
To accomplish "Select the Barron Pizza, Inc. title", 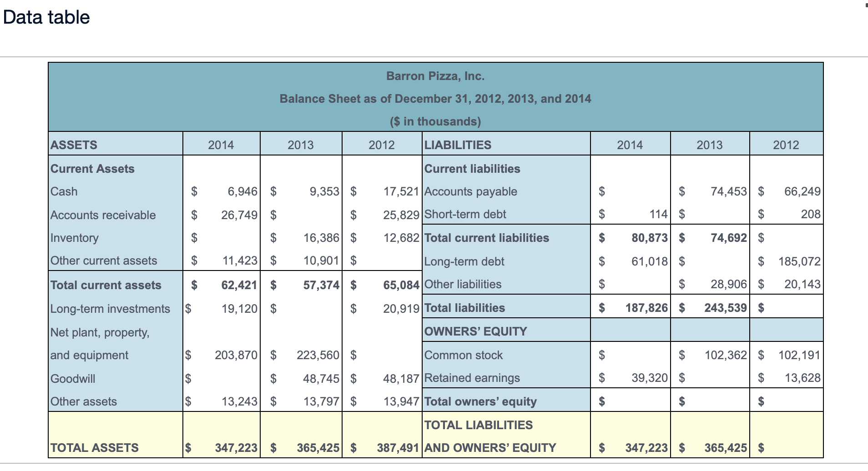I will [x=435, y=76].
